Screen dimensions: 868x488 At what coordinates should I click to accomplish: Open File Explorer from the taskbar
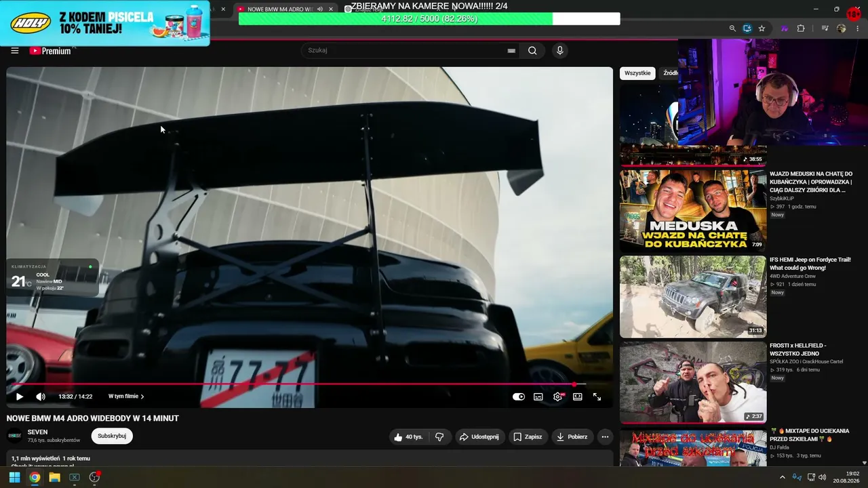pyautogui.click(x=54, y=477)
